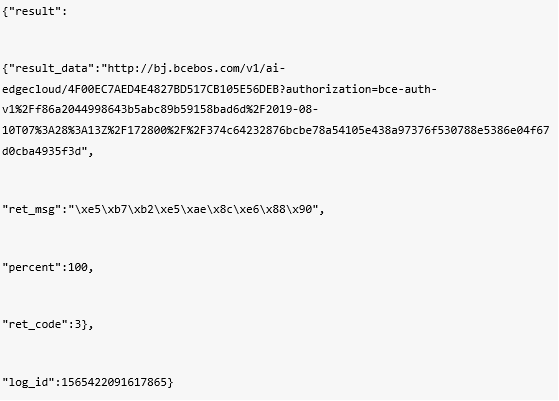Click the "result_data" key text
This screenshot has height=401, width=559.
[51, 68]
